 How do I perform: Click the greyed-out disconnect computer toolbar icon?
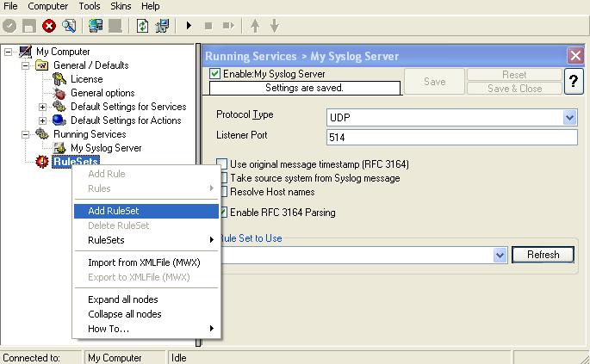tap(115, 26)
